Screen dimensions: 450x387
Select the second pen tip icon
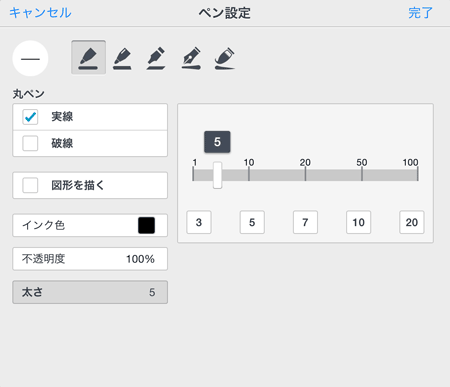pyautogui.click(x=122, y=58)
